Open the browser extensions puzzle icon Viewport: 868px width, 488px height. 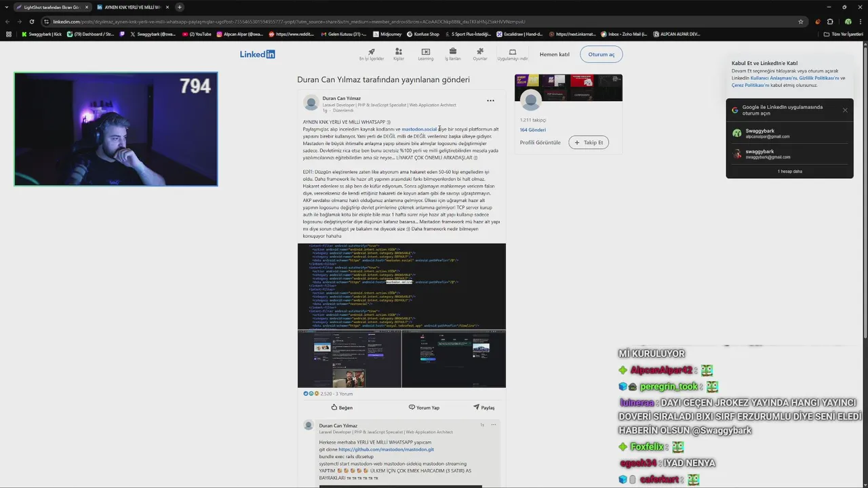[x=830, y=21]
